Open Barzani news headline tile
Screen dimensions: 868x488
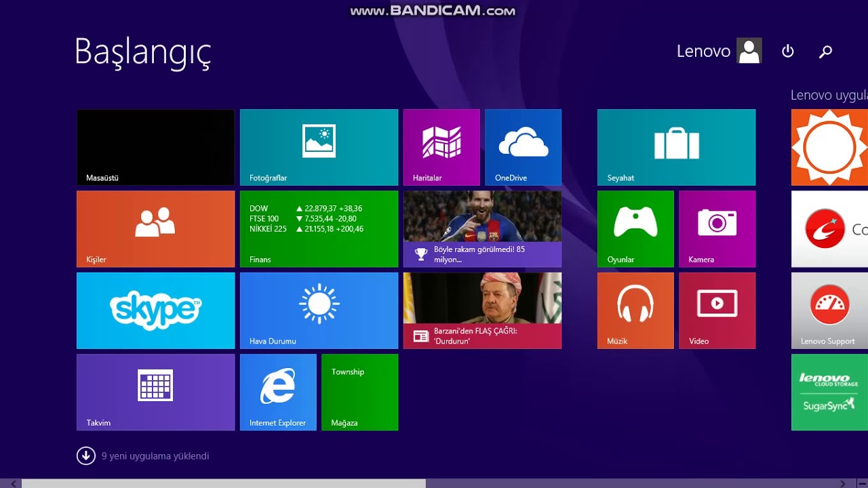coord(482,310)
